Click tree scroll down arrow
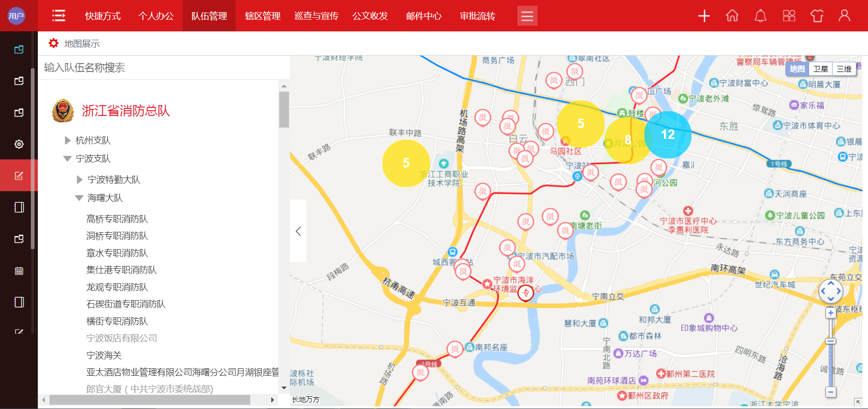This screenshot has width=868, height=409. (x=284, y=388)
